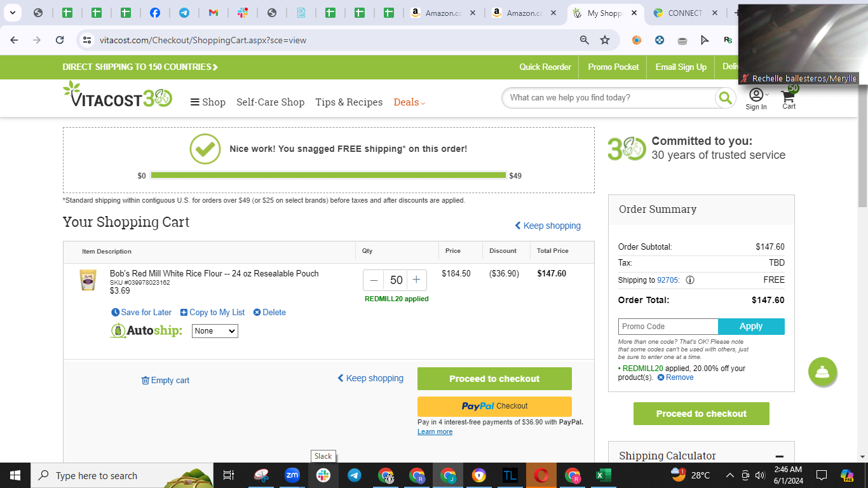
Task: Switch to the first Amazon tab
Action: [x=444, y=13]
